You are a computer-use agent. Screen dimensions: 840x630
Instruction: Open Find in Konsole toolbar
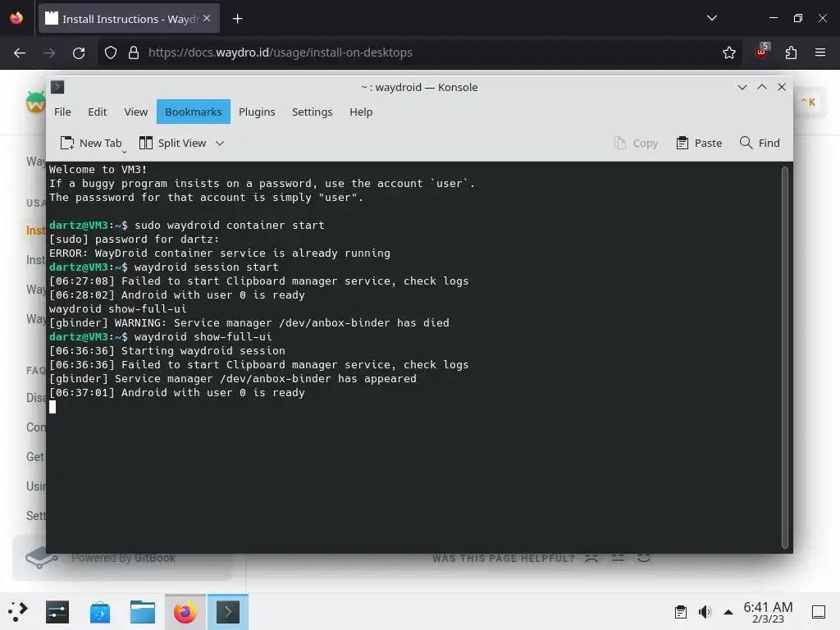coord(760,143)
